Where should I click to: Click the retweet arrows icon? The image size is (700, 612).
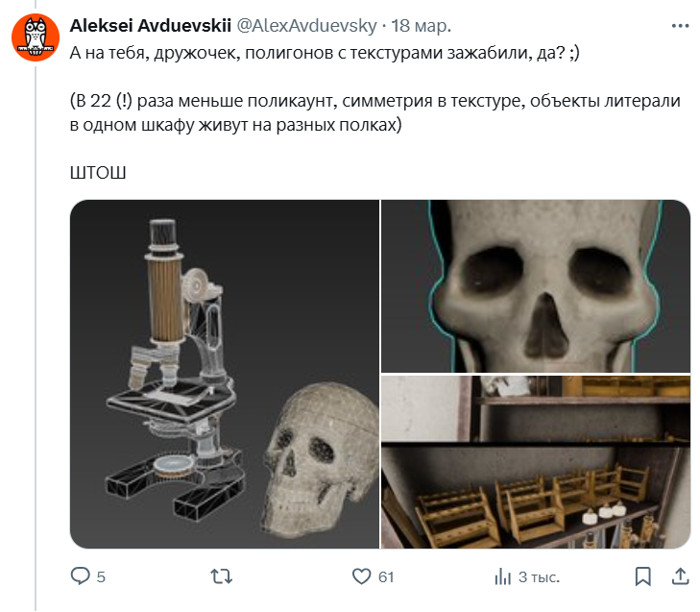(x=222, y=576)
